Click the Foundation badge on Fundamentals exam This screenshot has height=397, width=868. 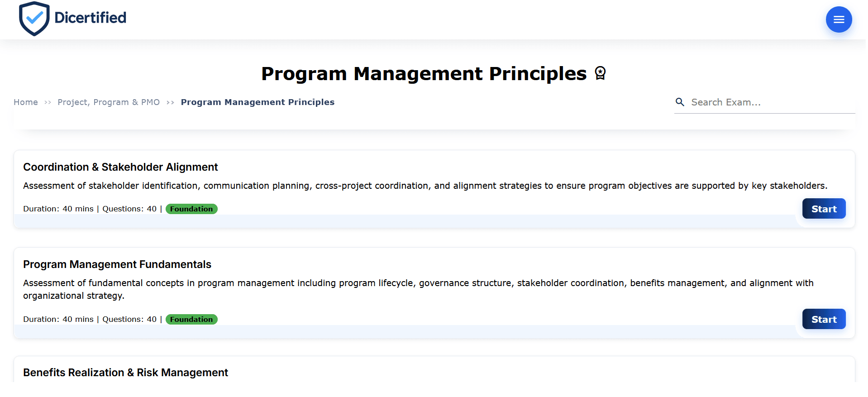[191, 319]
